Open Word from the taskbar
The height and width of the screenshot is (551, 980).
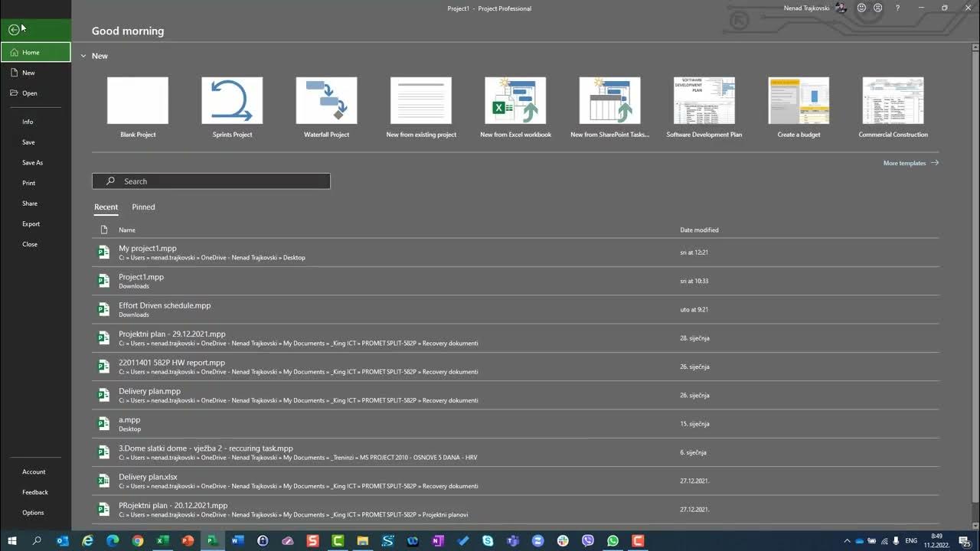237,540
